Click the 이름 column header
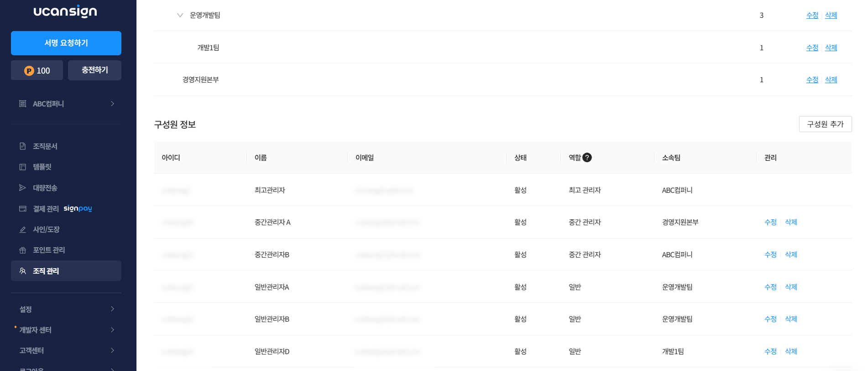The image size is (868, 371). (261, 158)
